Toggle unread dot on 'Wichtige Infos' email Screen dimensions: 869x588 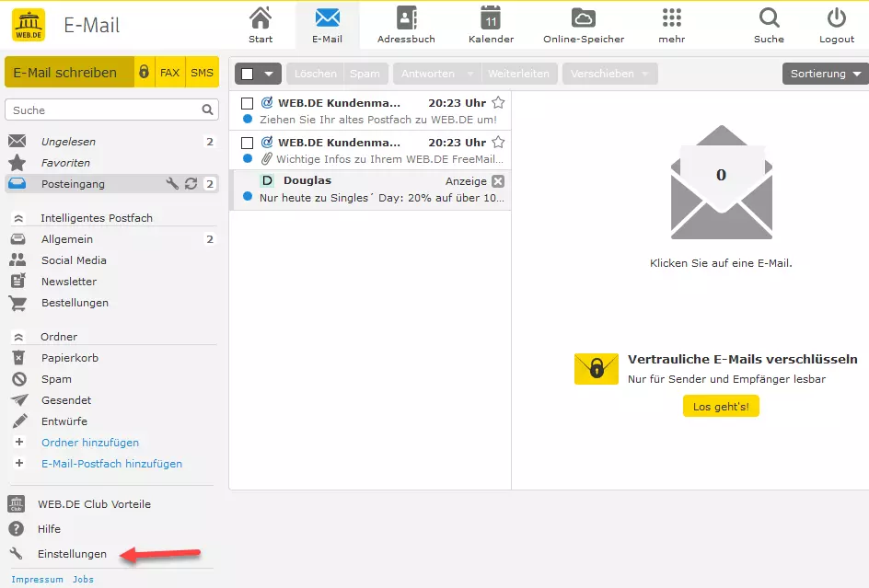pyautogui.click(x=248, y=158)
